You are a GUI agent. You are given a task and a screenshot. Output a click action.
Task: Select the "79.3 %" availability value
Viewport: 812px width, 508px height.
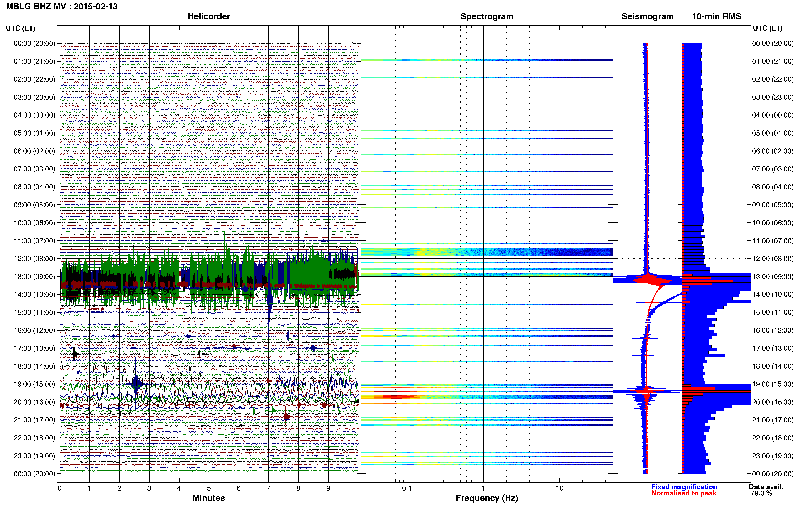tap(761, 493)
